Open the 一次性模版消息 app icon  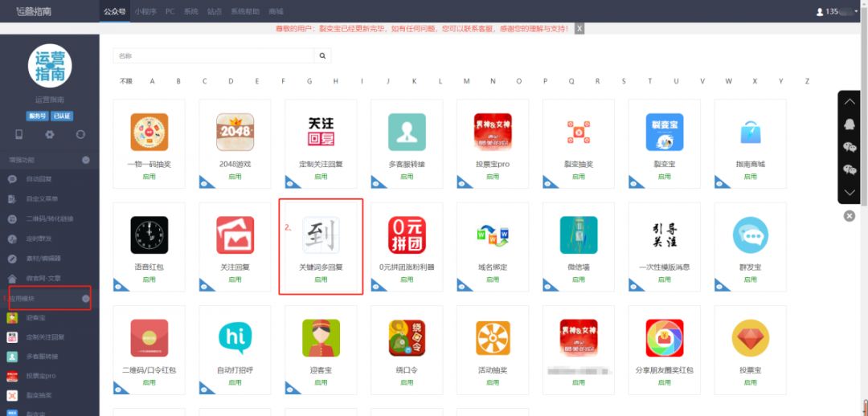point(665,235)
